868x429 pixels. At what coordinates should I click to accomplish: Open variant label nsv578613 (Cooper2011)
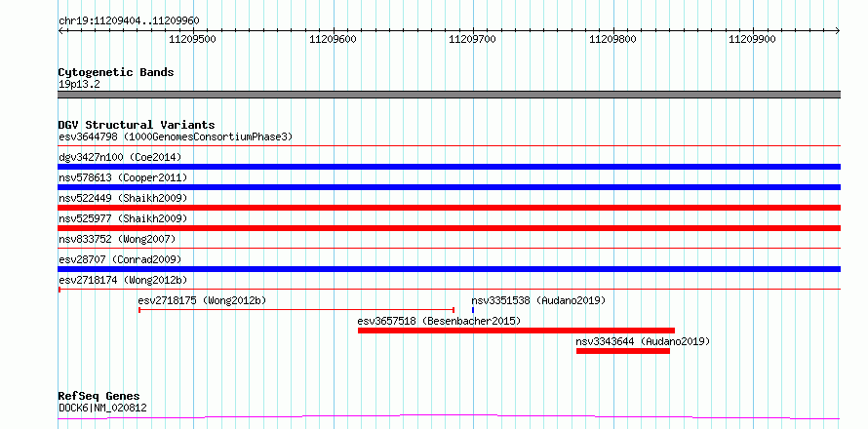tap(123, 177)
